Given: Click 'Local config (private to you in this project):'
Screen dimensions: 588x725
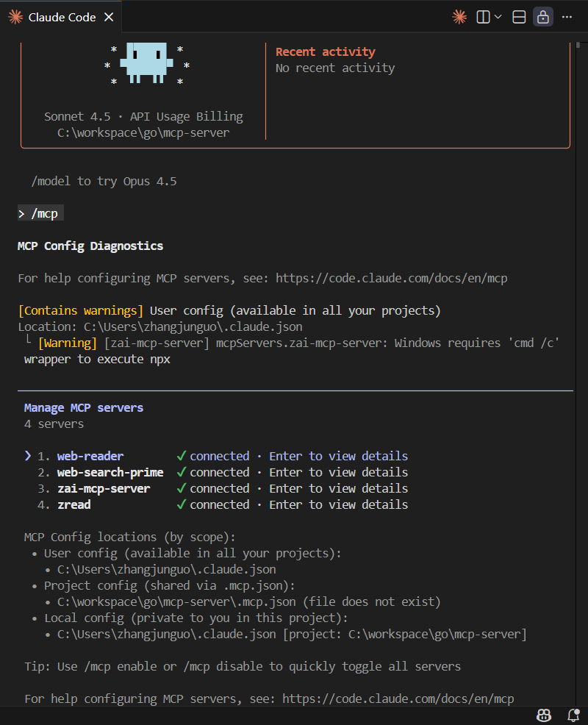Looking at the screenshot, I should (x=196, y=618).
